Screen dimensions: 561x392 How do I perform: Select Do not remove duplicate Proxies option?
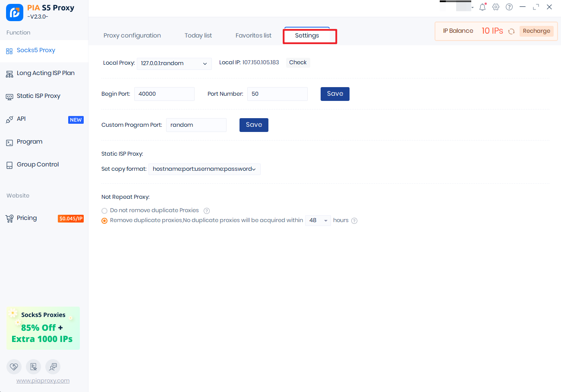[104, 211]
